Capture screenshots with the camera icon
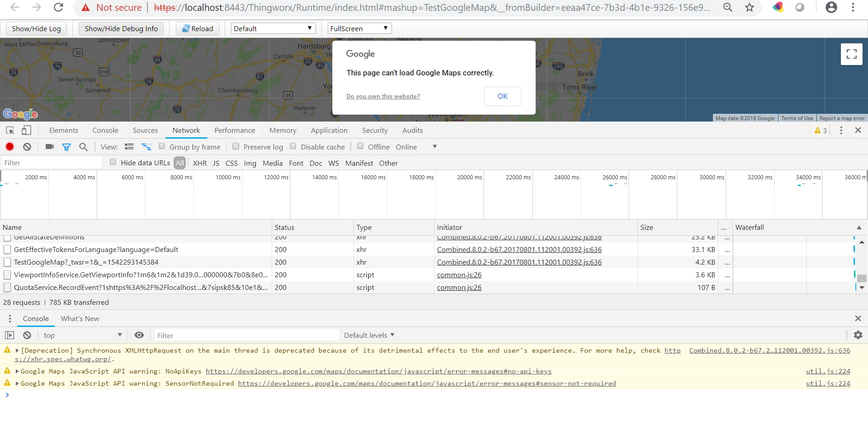This screenshot has height=429, width=868. tap(50, 147)
